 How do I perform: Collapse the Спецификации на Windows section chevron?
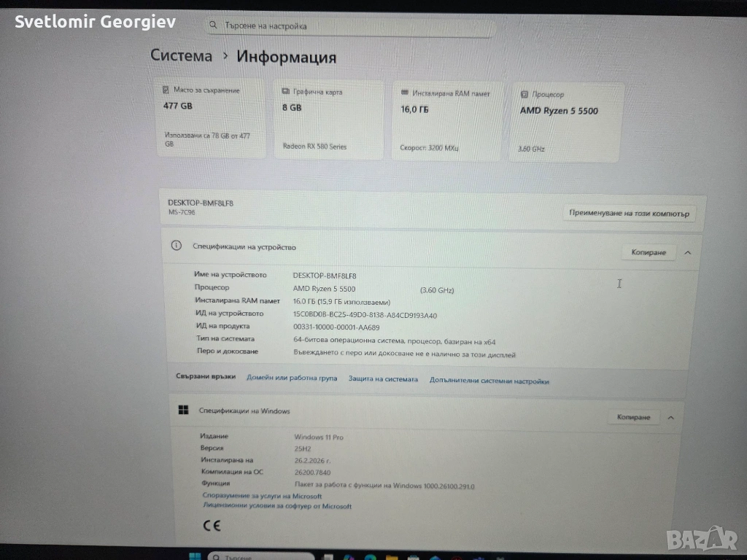tap(671, 418)
